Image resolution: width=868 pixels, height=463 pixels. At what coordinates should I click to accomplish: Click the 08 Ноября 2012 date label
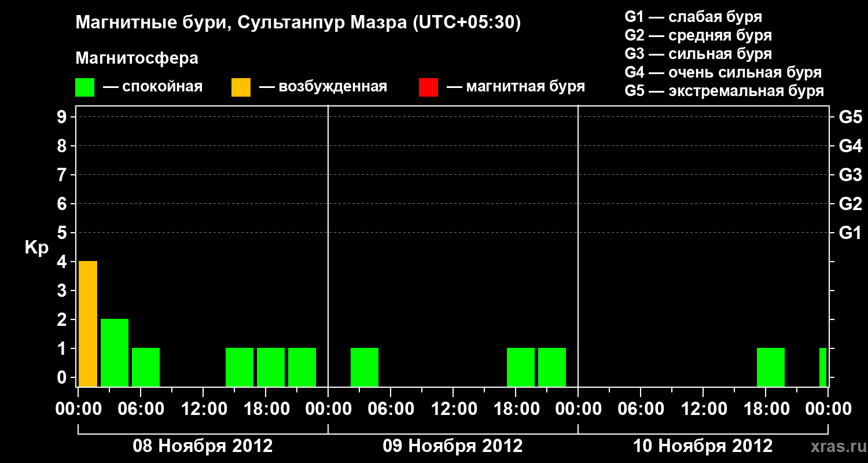203,446
